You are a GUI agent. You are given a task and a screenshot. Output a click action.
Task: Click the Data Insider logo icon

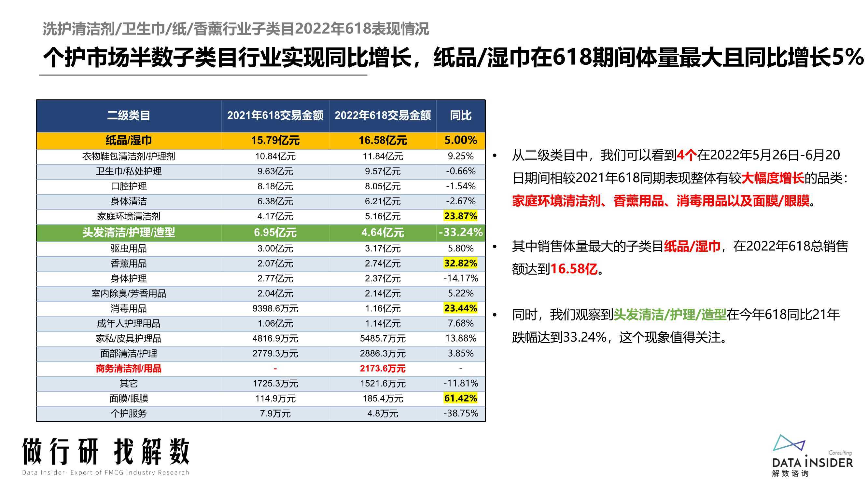(x=789, y=442)
